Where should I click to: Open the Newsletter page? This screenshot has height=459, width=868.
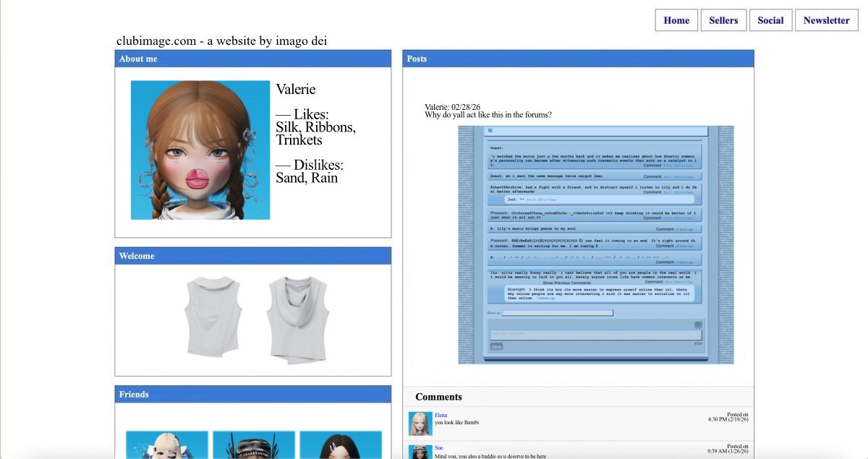pyautogui.click(x=826, y=20)
